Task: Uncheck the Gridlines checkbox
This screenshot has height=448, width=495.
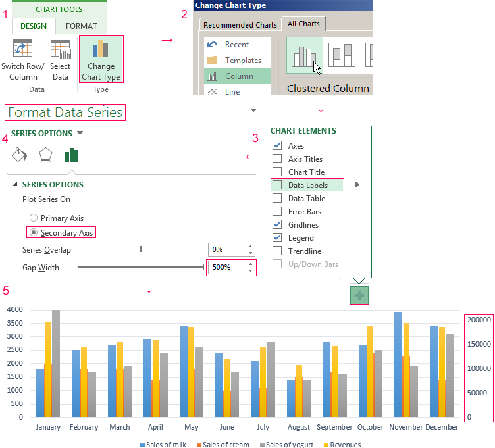Action: point(277,225)
